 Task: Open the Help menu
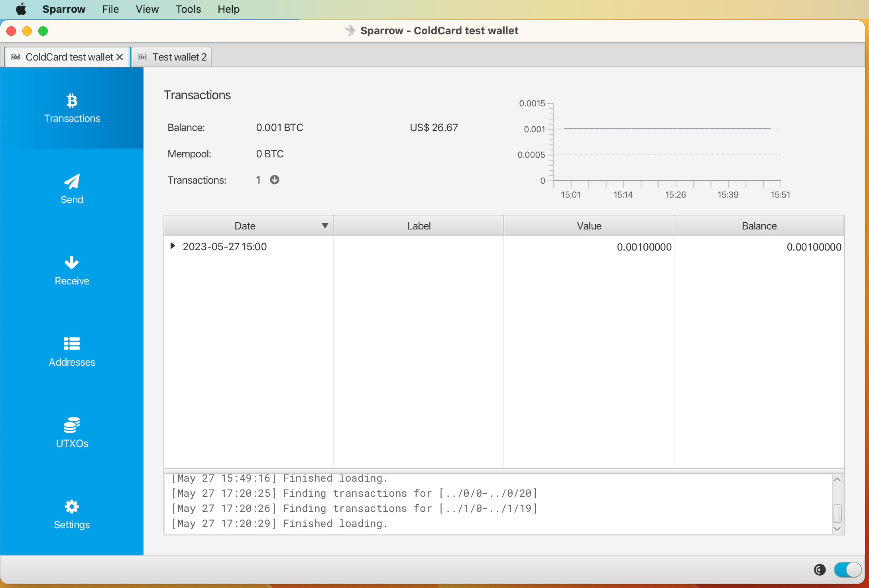(x=228, y=9)
